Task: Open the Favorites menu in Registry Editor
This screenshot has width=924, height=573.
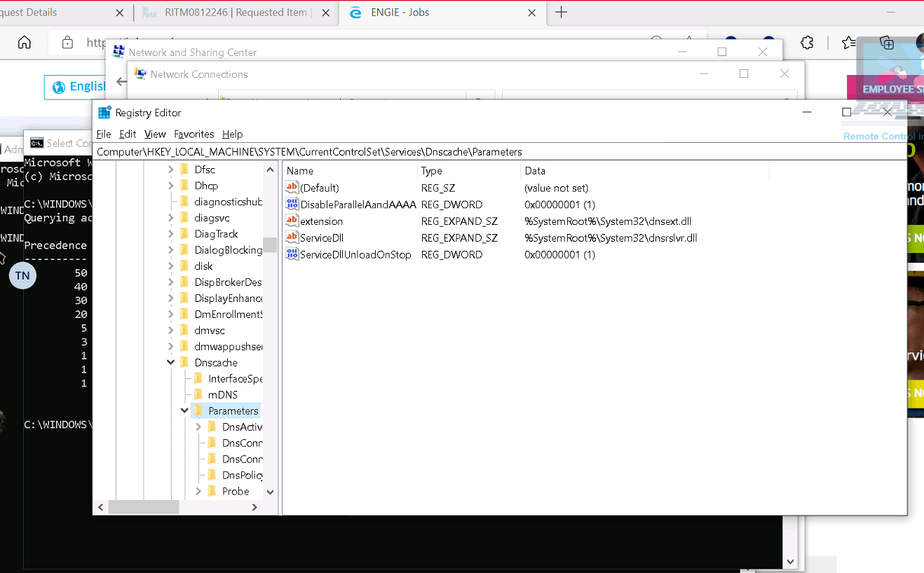Action: [194, 134]
